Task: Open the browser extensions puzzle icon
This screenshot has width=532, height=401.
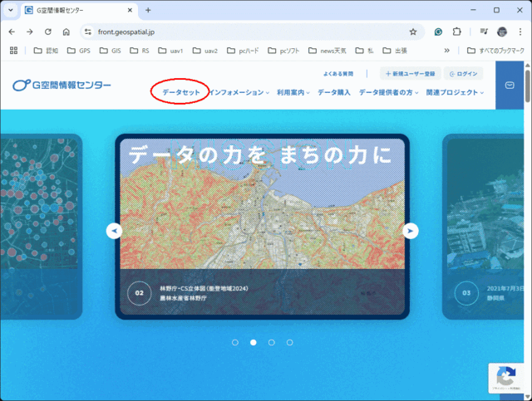Action: click(x=457, y=32)
